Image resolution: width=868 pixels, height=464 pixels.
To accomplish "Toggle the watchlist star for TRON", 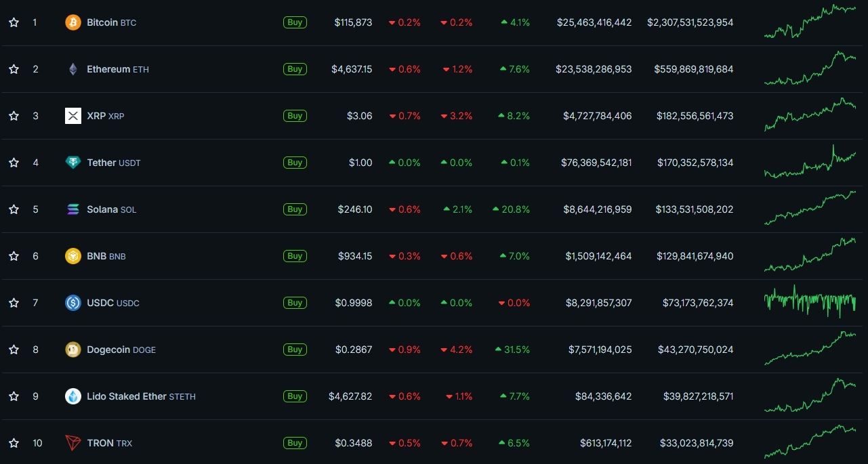I will [14, 443].
